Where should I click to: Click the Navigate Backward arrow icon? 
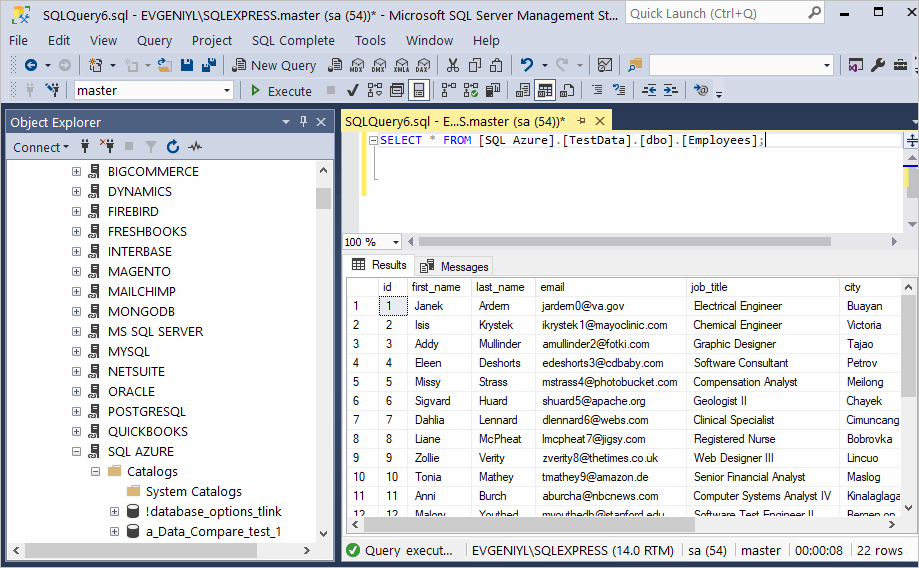(31, 65)
